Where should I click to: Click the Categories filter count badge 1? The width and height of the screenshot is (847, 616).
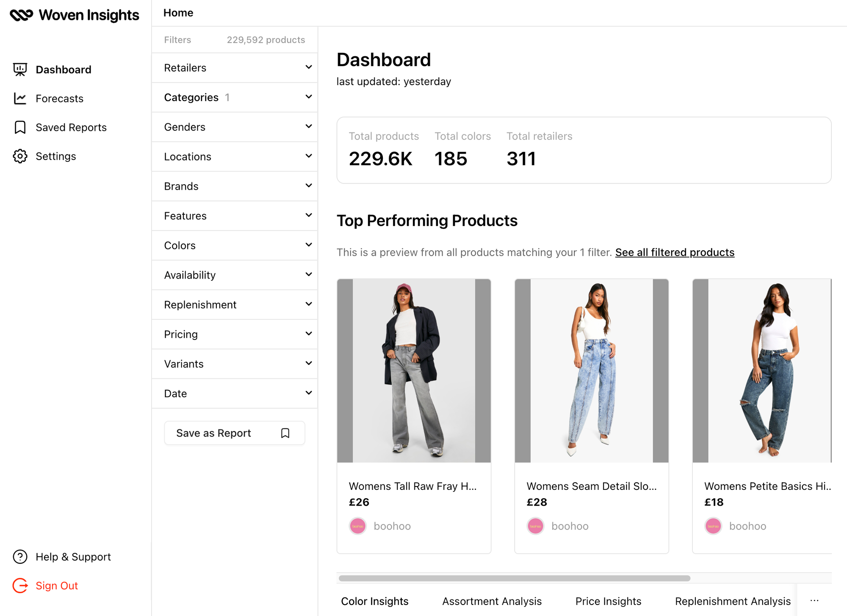tap(227, 97)
